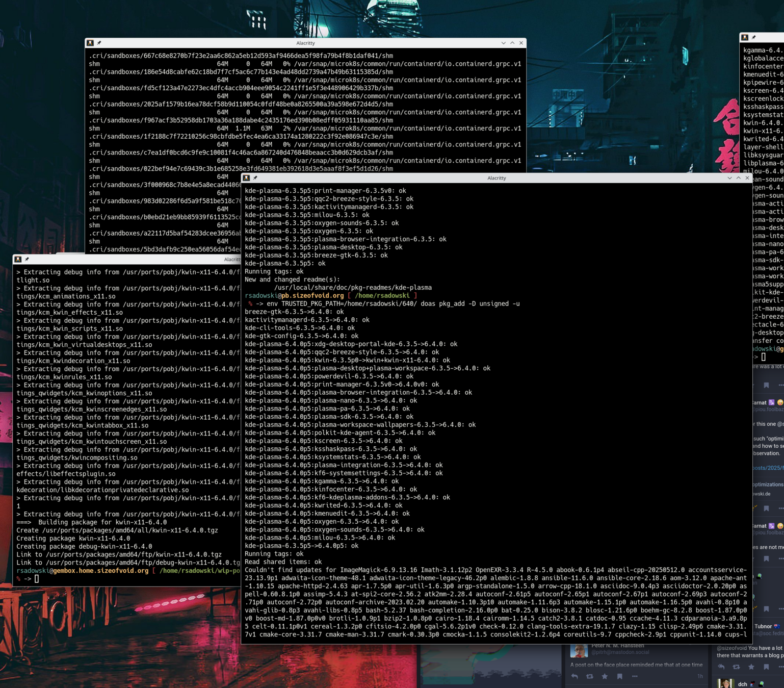
Task: Click the 'Alacritty' title of the containerd window
Action: coord(305,43)
